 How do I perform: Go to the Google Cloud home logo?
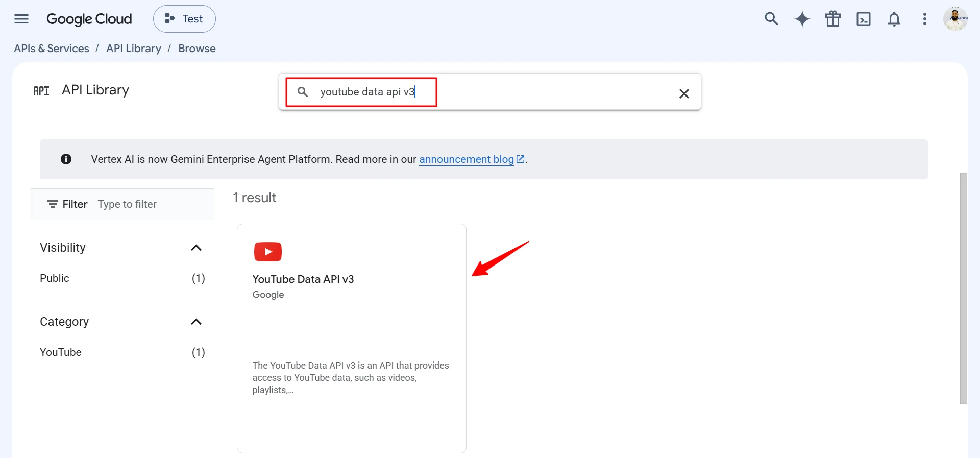tap(89, 19)
